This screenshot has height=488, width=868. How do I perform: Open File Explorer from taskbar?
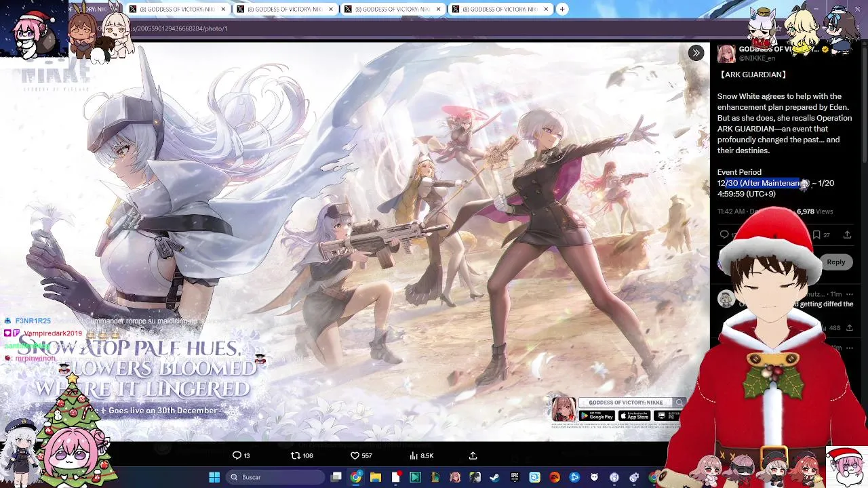375,477
